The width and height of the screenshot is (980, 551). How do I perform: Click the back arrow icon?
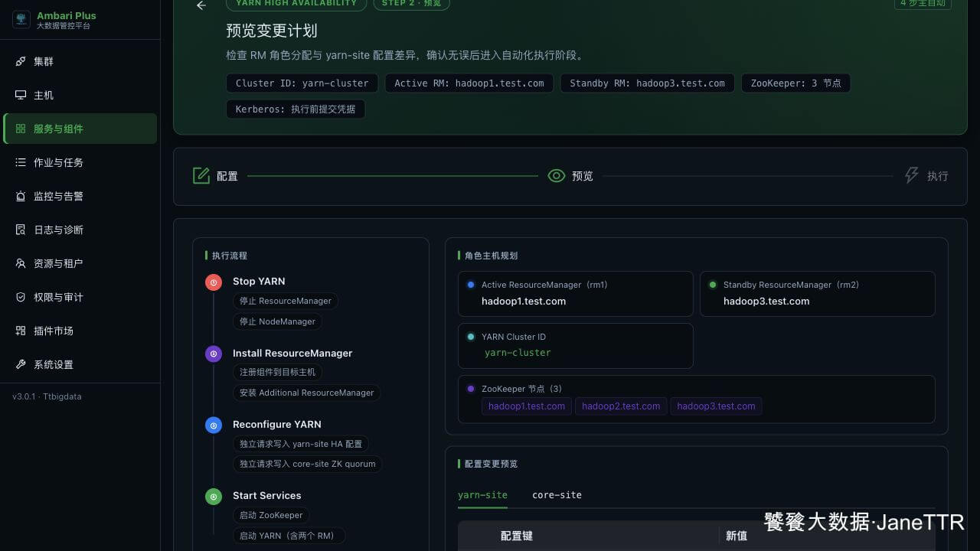coord(201,5)
